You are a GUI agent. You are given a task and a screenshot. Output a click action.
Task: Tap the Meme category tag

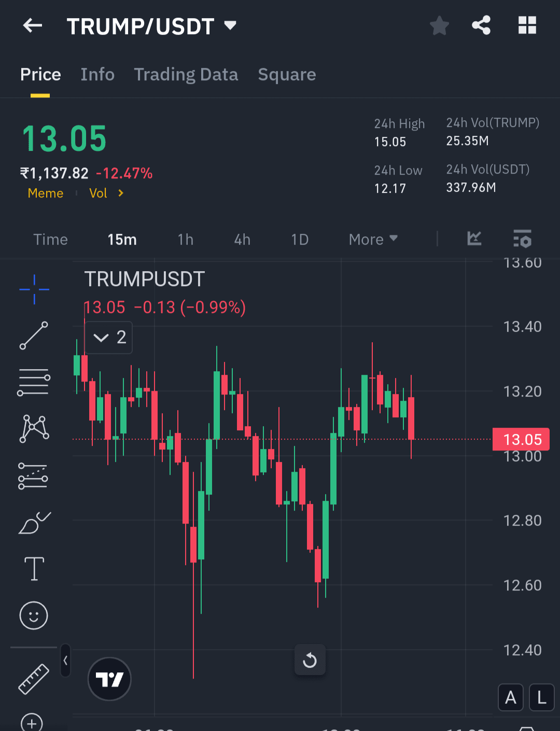(46, 193)
